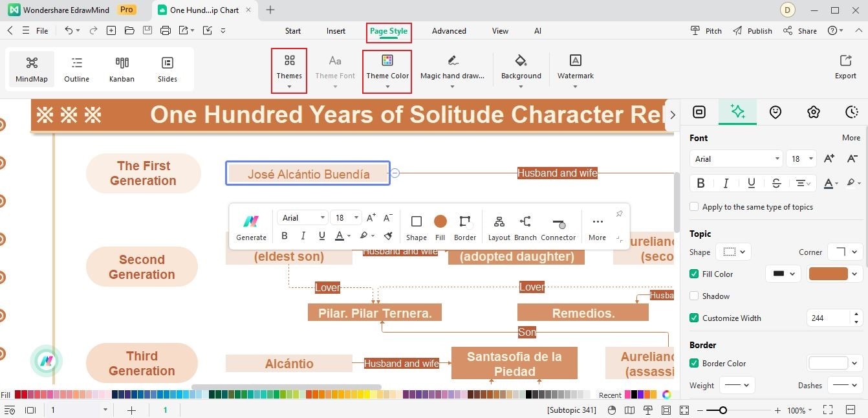Select the MindMap view mode
The width and height of the screenshot is (868, 418).
[x=32, y=70]
